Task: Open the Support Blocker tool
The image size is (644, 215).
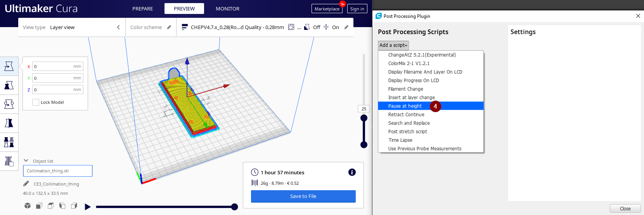Action: pyautogui.click(x=9, y=161)
